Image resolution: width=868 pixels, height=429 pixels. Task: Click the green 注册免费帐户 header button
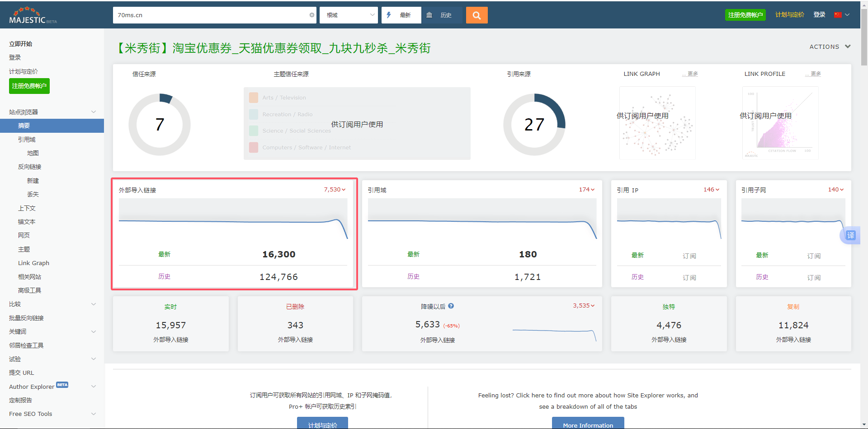[745, 15]
